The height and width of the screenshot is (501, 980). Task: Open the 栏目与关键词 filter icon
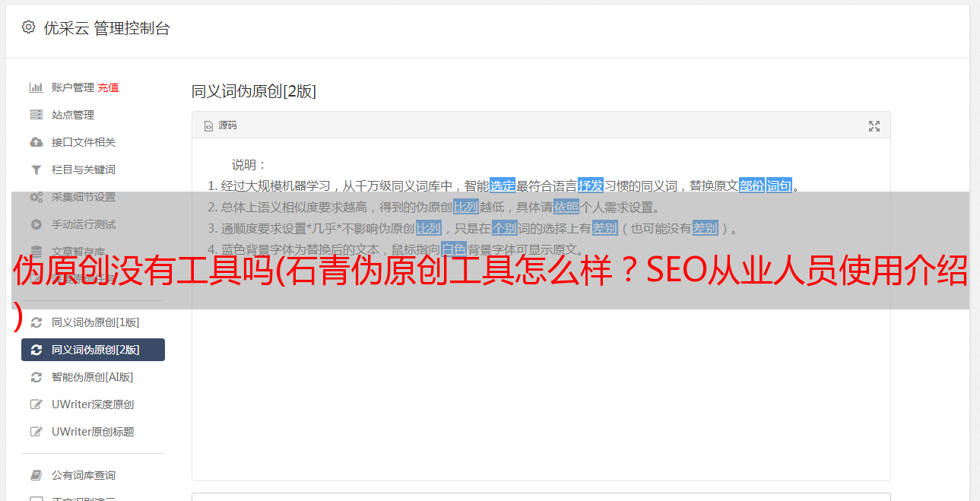(x=36, y=170)
